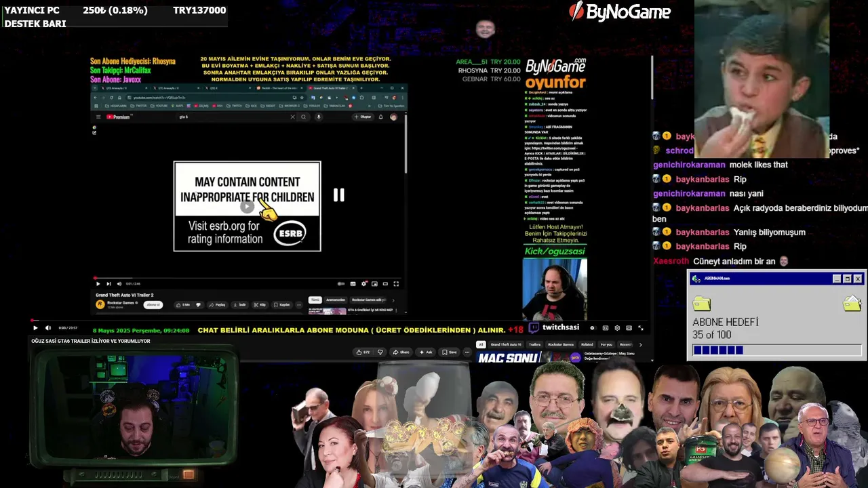
Task: Enter fullscreen on outer player
Action: click(x=640, y=328)
